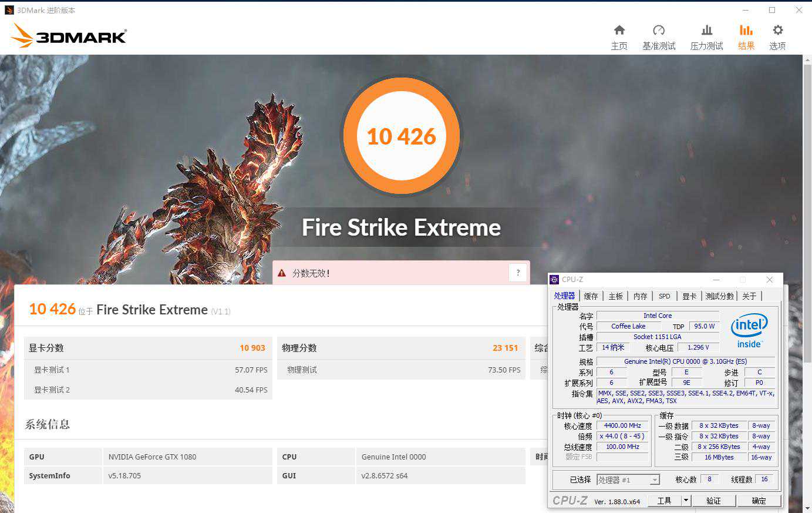Switch to the mainboard (主板) tab
This screenshot has height=513, width=812.
coord(615,296)
